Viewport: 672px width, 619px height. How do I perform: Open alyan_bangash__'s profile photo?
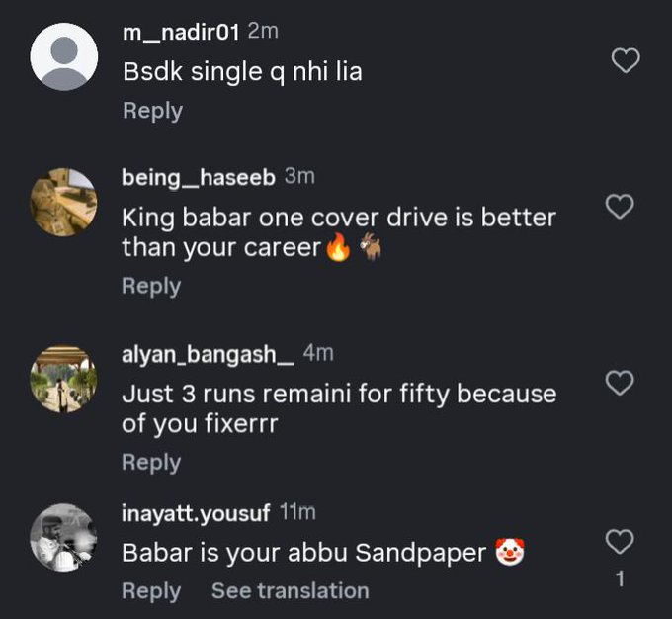[63, 379]
